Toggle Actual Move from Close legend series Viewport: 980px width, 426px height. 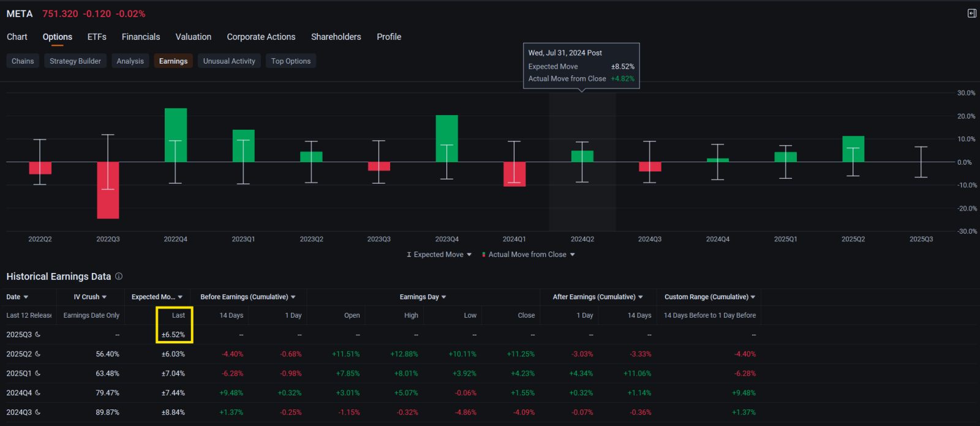(528, 255)
